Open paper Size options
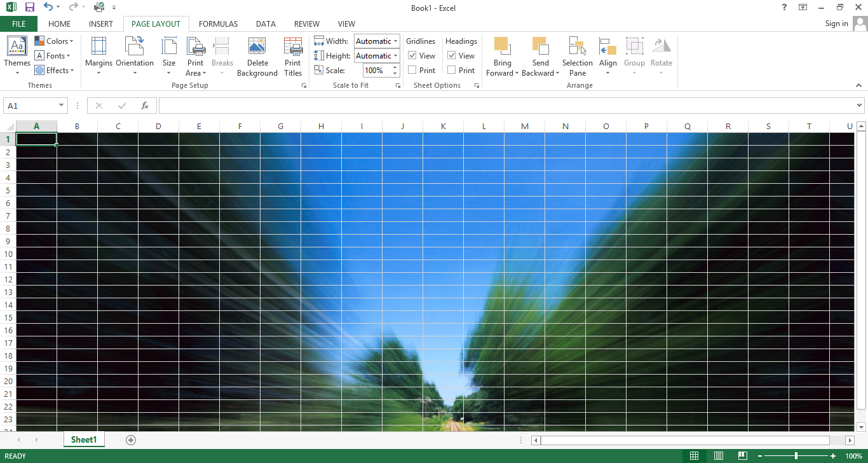The image size is (868, 463). [x=169, y=55]
